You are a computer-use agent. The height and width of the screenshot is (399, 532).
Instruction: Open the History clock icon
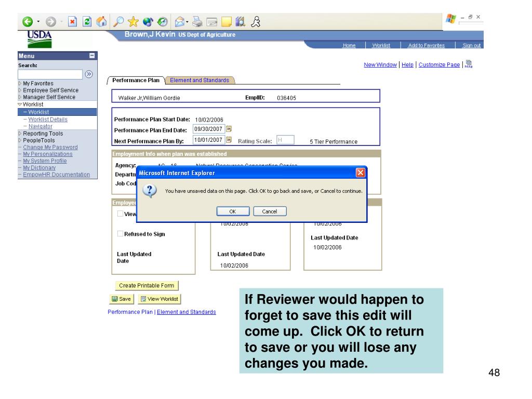pos(163,22)
